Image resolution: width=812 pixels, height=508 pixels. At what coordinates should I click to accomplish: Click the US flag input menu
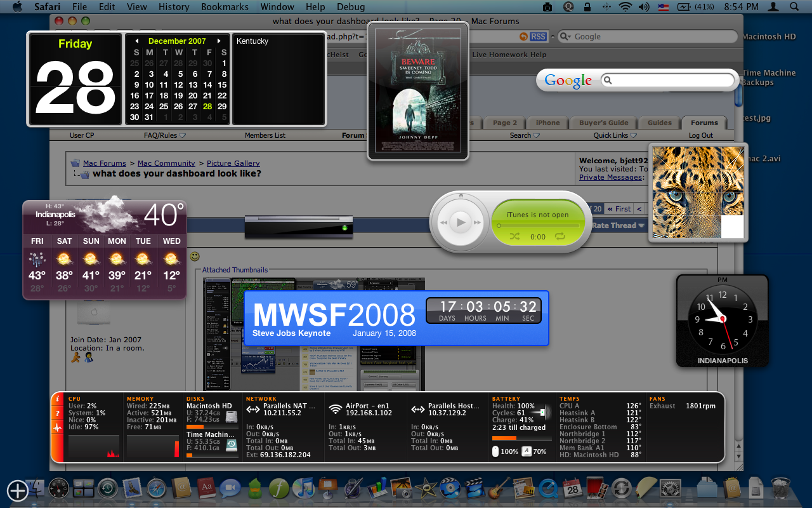pos(664,7)
